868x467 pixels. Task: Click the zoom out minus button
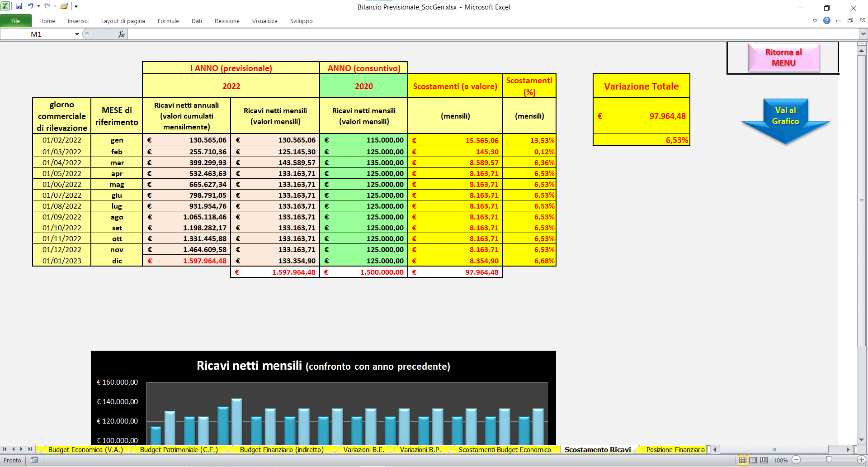796,460
